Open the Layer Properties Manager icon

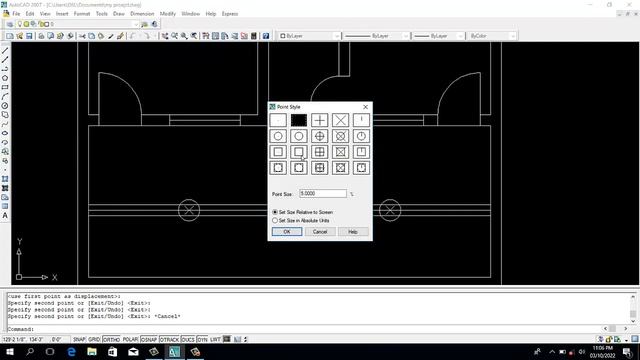click(x=10, y=24)
